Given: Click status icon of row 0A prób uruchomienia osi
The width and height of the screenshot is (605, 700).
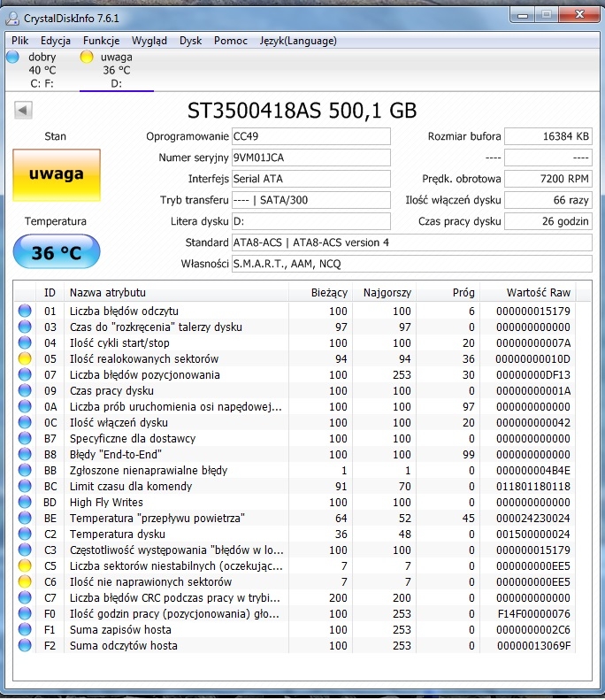Looking at the screenshot, I should pyautogui.click(x=25, y=406).
